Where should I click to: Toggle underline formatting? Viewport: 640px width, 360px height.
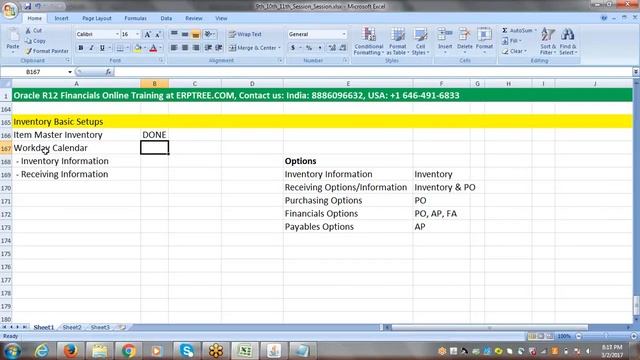pyautogui.click(x=102, y=48)
